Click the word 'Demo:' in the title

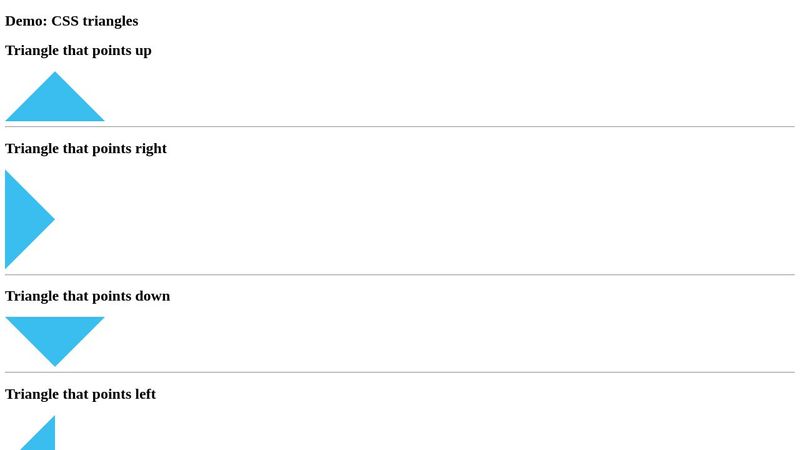click(26, 21)
